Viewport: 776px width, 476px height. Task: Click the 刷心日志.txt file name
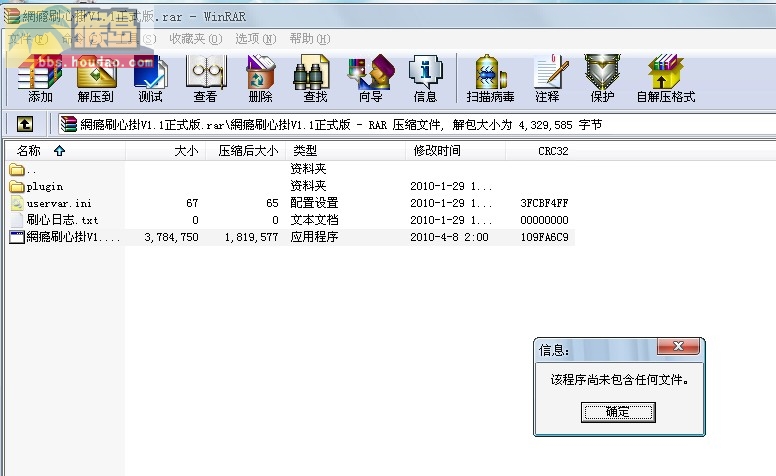(62, 220)
